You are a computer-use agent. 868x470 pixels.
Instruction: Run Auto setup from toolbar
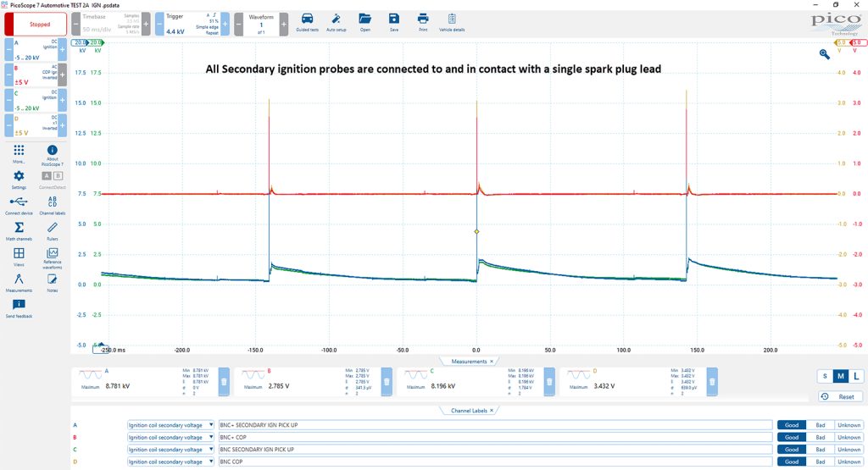[x=336, y=19]
